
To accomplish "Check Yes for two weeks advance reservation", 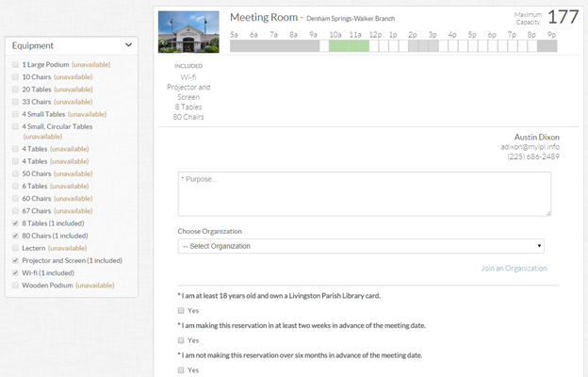I will click(x=181, y=340).
